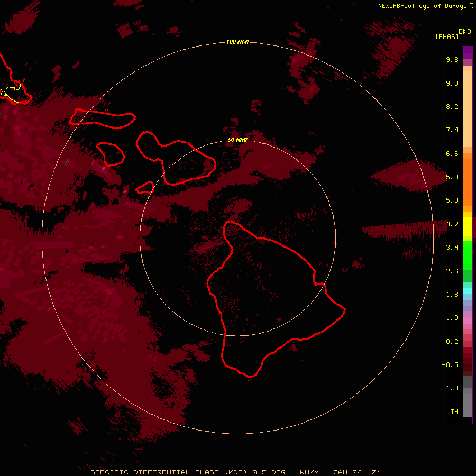Click the DKD legend heading
476x476 pixels.
pos(464,31)
